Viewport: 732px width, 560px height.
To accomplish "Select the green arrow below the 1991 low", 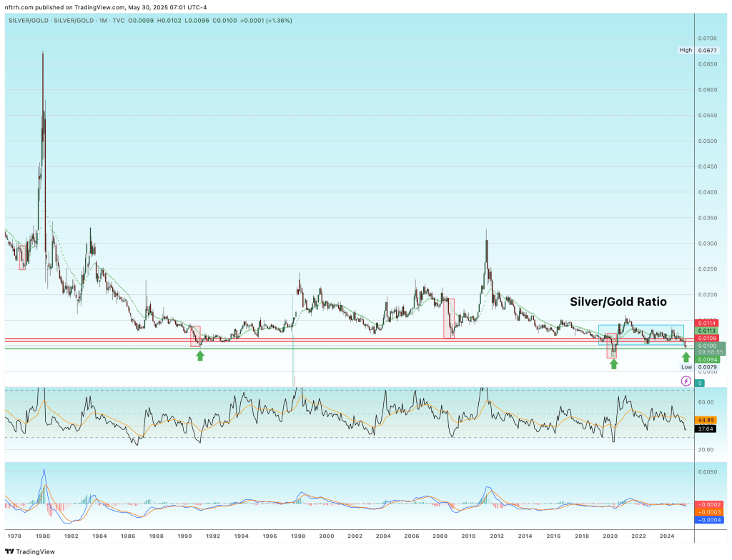I will (x=200, y=355).
